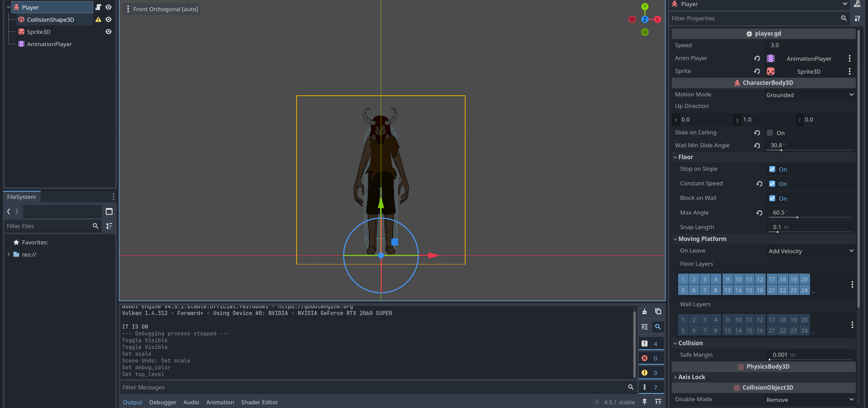Revert the Wall Min Slide Angle value

coord(757,146)
